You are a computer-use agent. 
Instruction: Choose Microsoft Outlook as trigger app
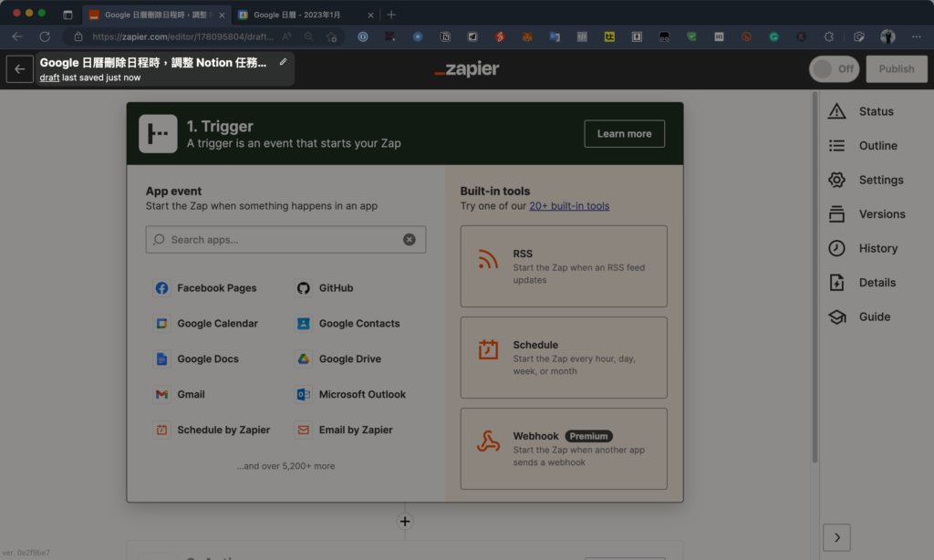click(351, 394)
